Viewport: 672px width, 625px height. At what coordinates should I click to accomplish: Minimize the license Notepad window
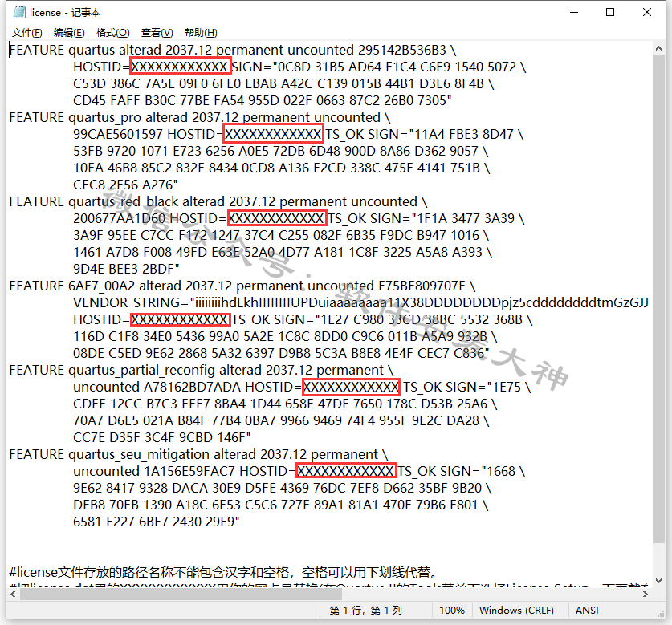(574, 12)
